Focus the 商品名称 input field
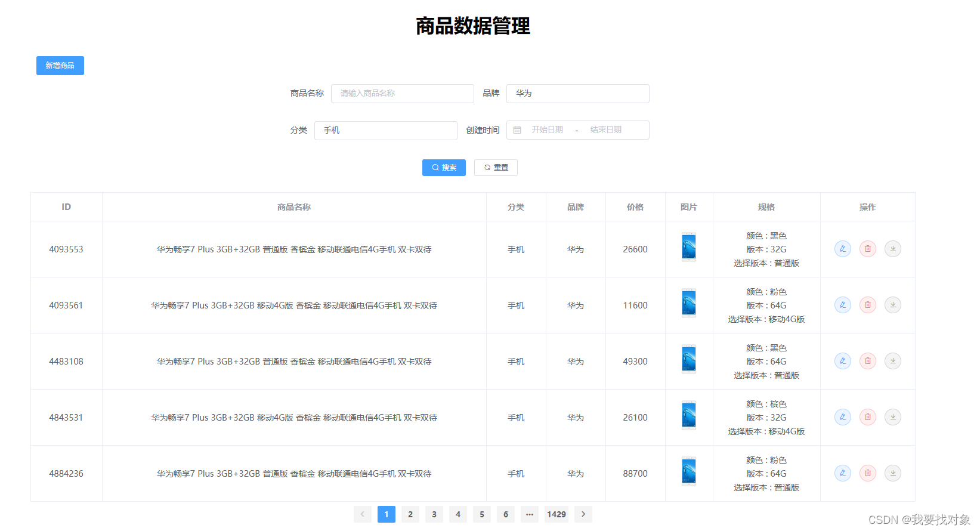The image size is (980, 531). click(x=403, y=94)
